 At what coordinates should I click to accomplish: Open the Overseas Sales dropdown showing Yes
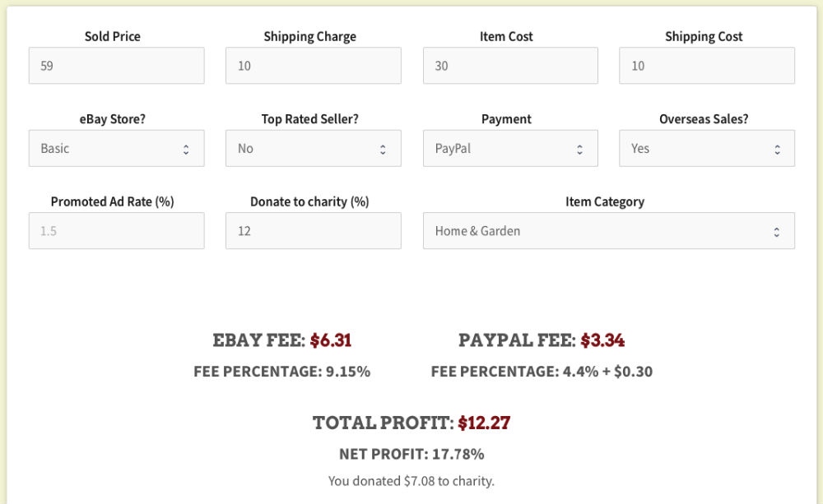707,148
